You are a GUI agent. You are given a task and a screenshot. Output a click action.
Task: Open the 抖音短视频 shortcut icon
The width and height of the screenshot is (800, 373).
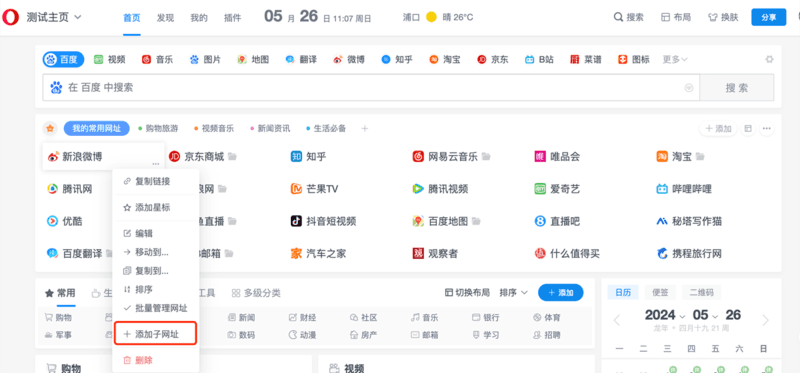296,221
